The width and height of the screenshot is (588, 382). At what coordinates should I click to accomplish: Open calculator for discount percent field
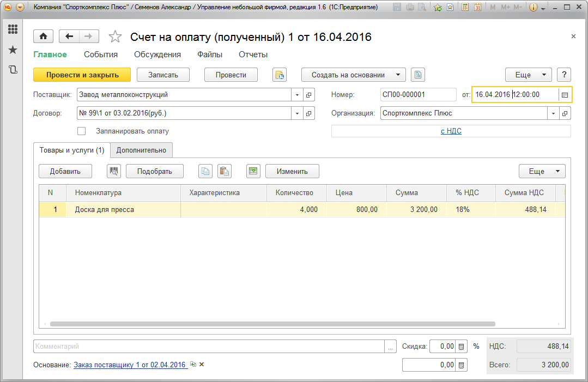(x=461, y=347)
